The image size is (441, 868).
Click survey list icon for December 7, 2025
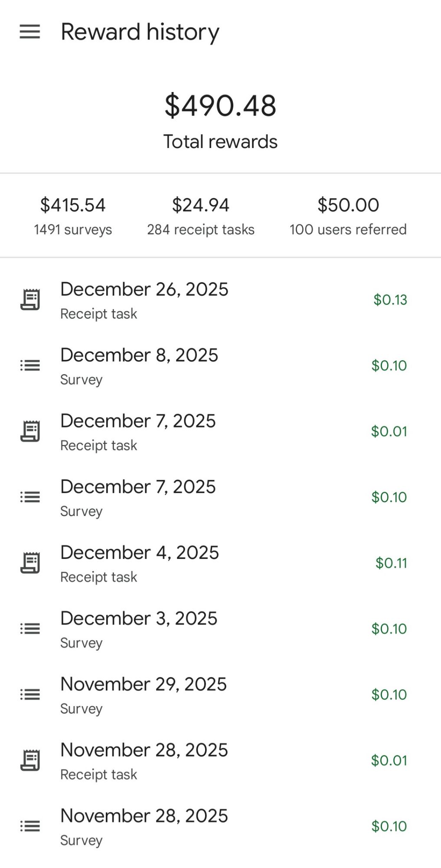tap(30, 497)
